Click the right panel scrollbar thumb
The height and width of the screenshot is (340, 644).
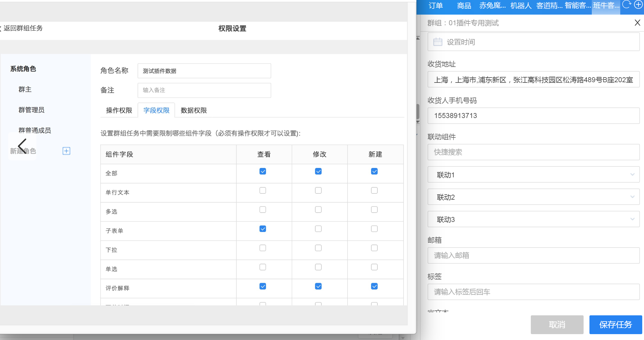point(418,111)
